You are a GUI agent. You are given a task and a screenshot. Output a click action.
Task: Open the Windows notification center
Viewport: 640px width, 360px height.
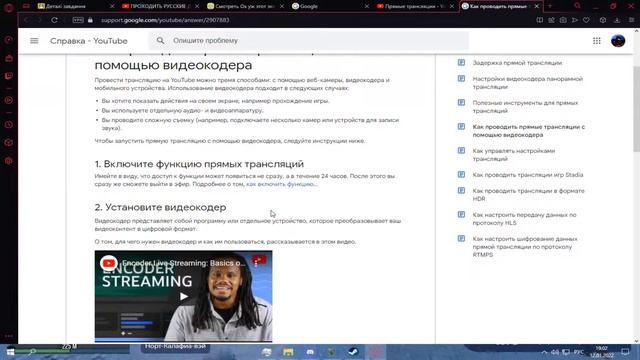pos(625,352)
